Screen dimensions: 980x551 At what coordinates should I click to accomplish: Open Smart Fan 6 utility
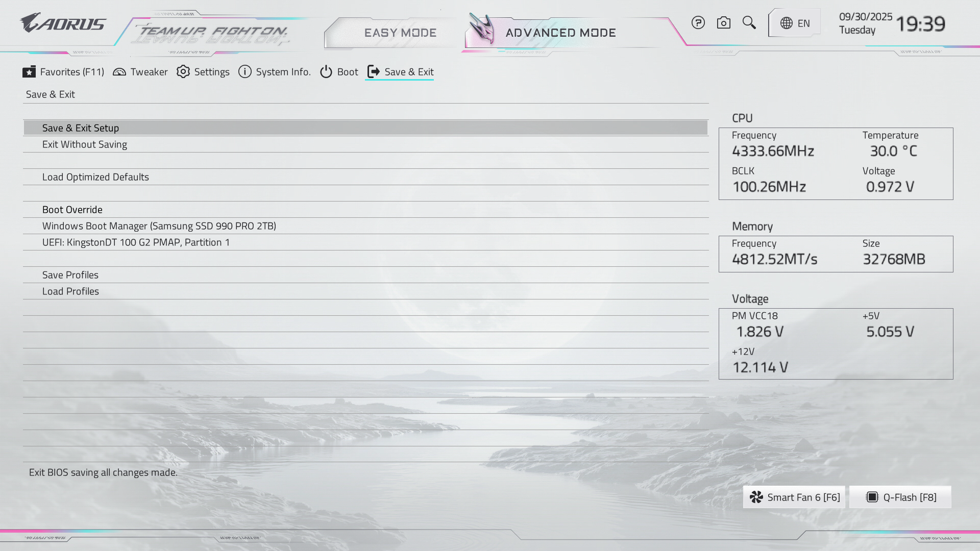coord(794,497)
